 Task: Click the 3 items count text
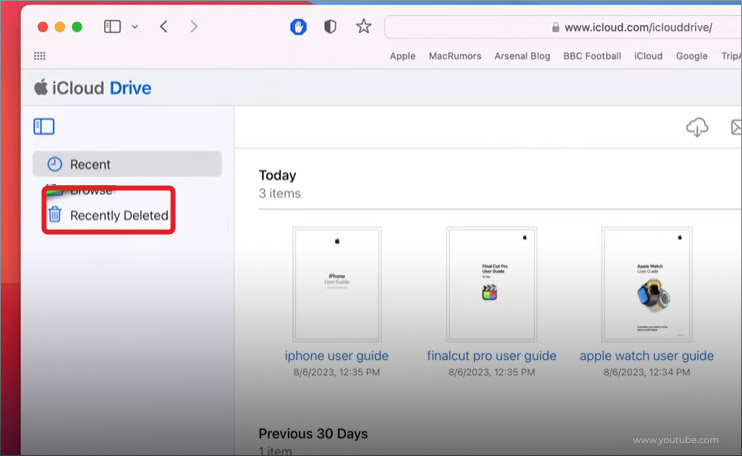point(280,193)
